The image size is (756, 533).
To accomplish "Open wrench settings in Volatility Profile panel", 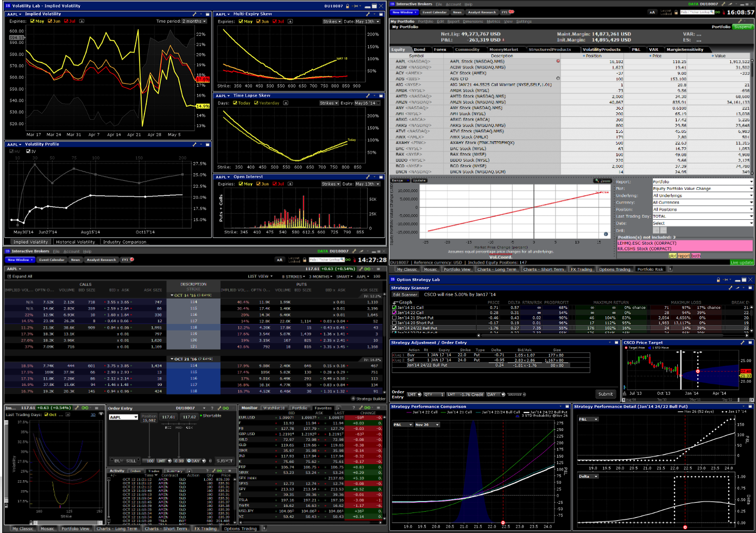I will coord(194,144).
